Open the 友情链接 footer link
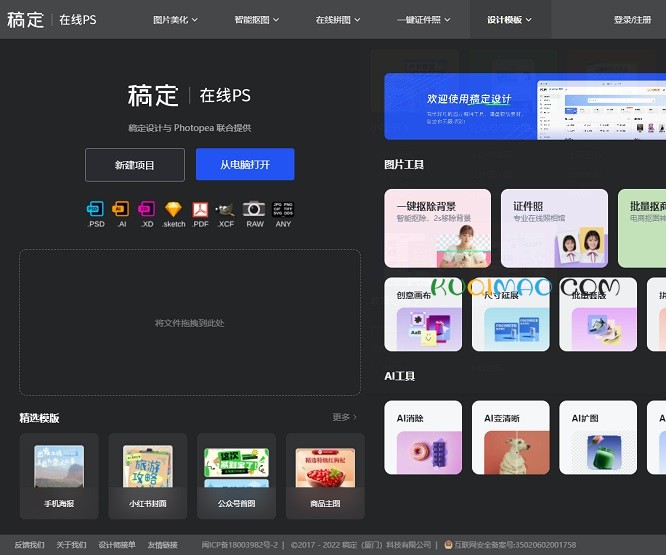 point(162,545)
